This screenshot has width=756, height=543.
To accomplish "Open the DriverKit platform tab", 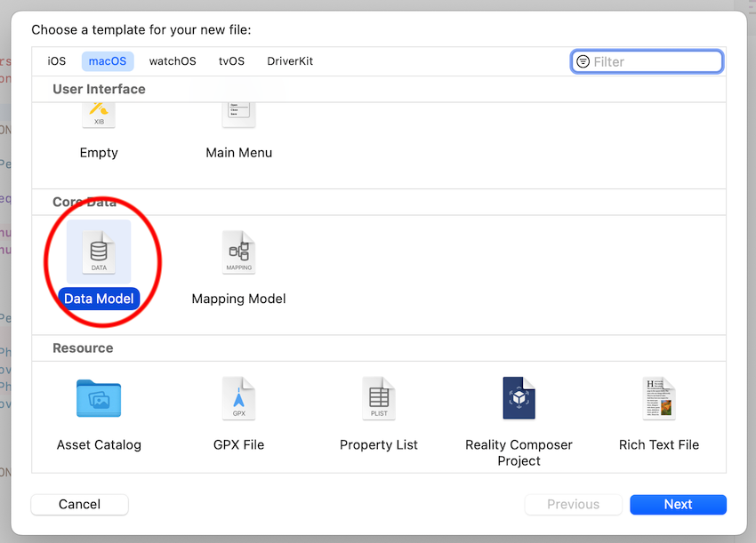I will 290,61.
